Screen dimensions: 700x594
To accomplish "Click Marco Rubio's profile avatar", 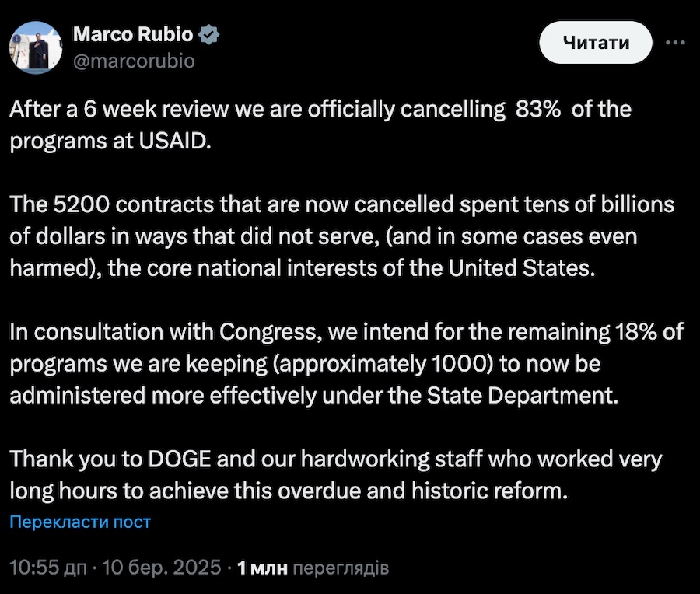I will click(x=36, y=47).
